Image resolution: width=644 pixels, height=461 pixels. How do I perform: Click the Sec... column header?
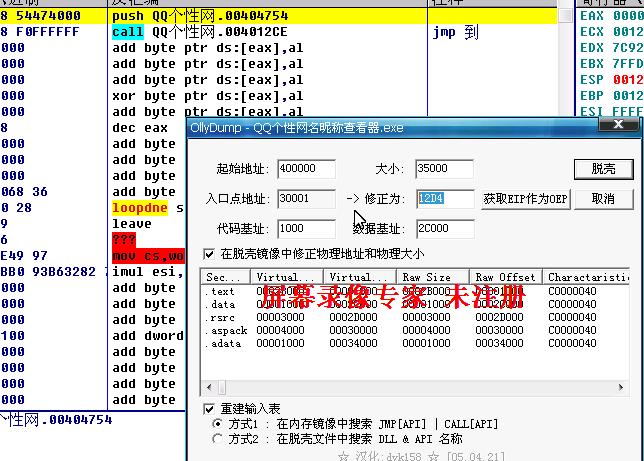tap(226, 277)
